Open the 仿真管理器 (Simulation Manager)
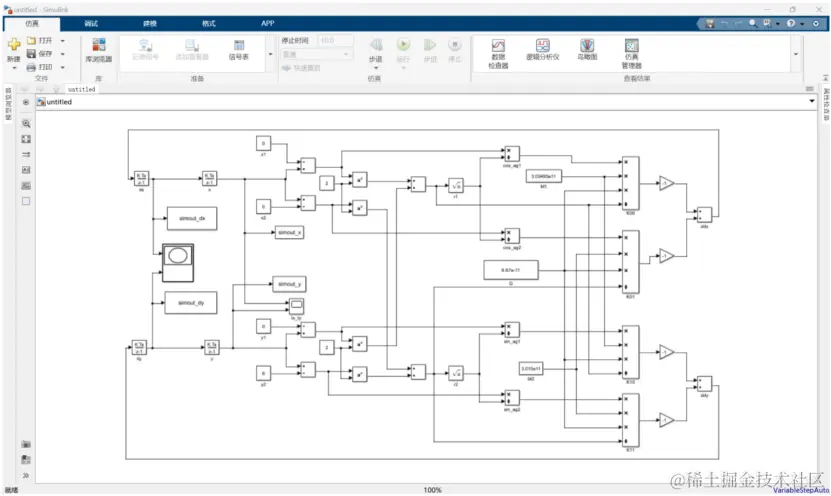Image resolution: width=831 pixels, height=496 pixels. point(632,54)
